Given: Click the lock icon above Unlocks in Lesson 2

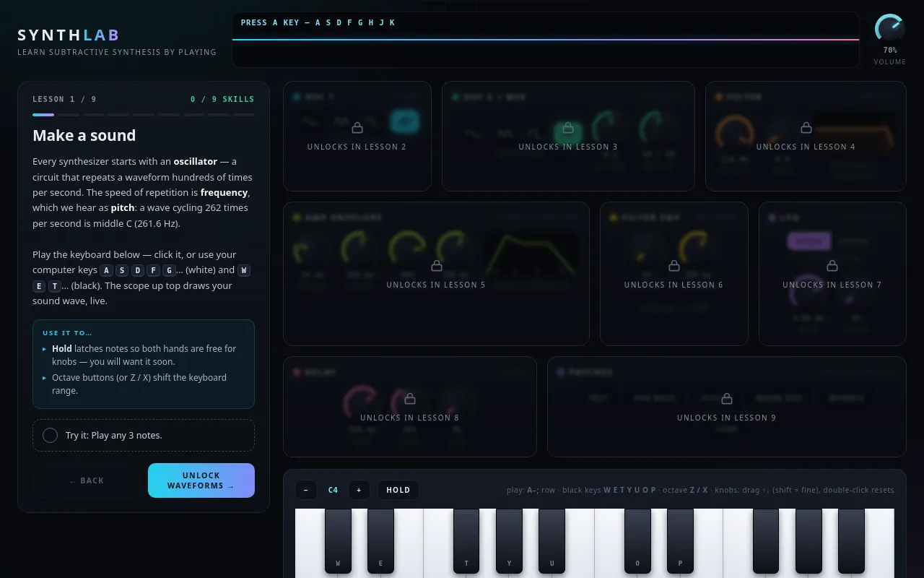Looking at the screenshot, I should [x=357, y=128].
